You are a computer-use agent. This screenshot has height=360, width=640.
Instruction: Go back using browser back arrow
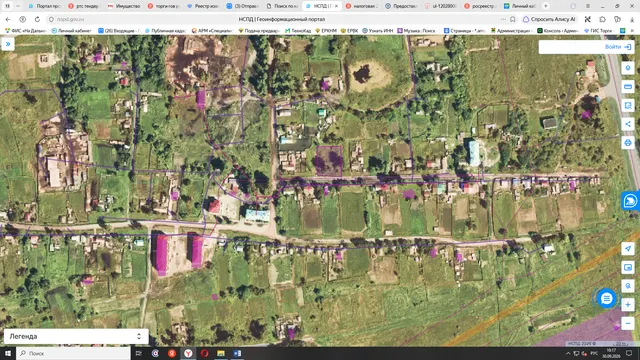click(8, 19)
